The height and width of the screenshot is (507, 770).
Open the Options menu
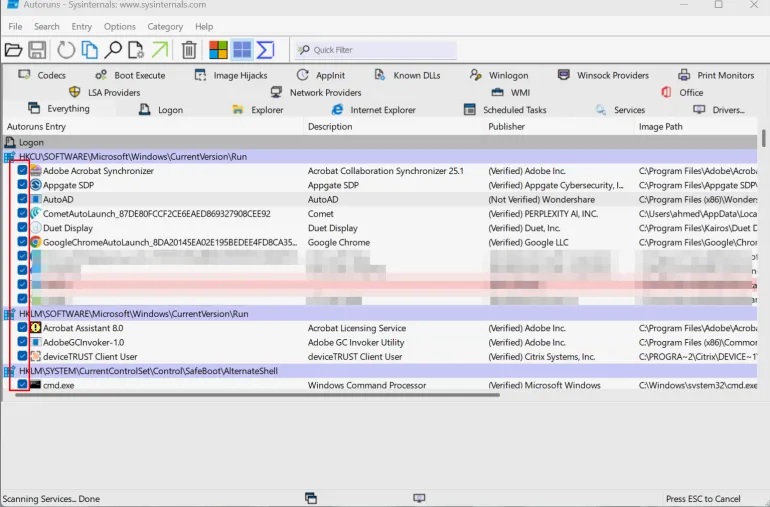120,27
